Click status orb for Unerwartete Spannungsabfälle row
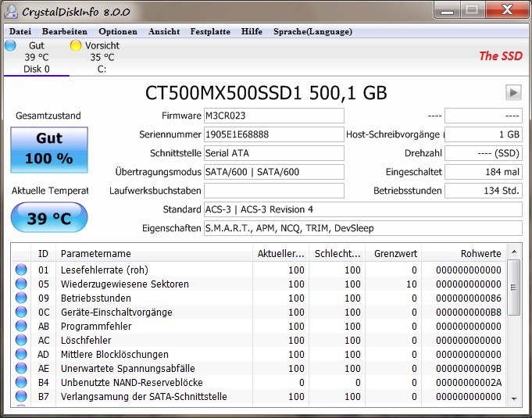The image size is (532, 418). point(21,368)
